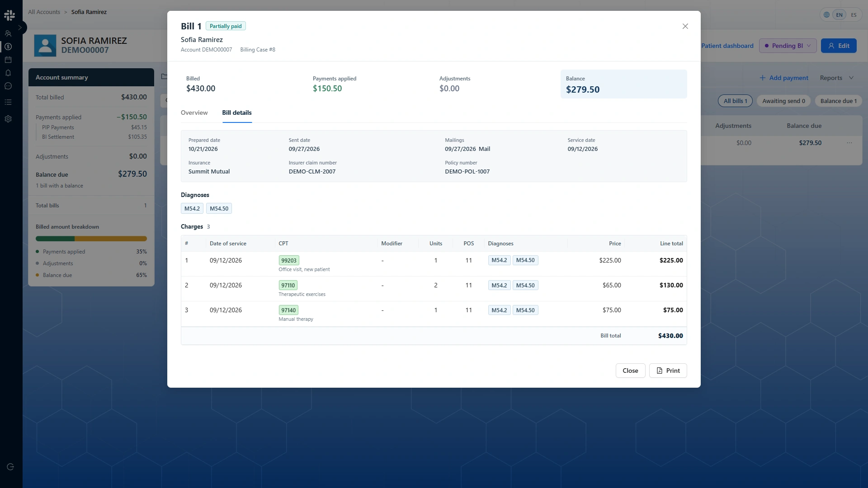Open the list icon in the sidebar
The width and height of the screenshot is (868, 488).
pyautogui.click(x=8, y=102)
